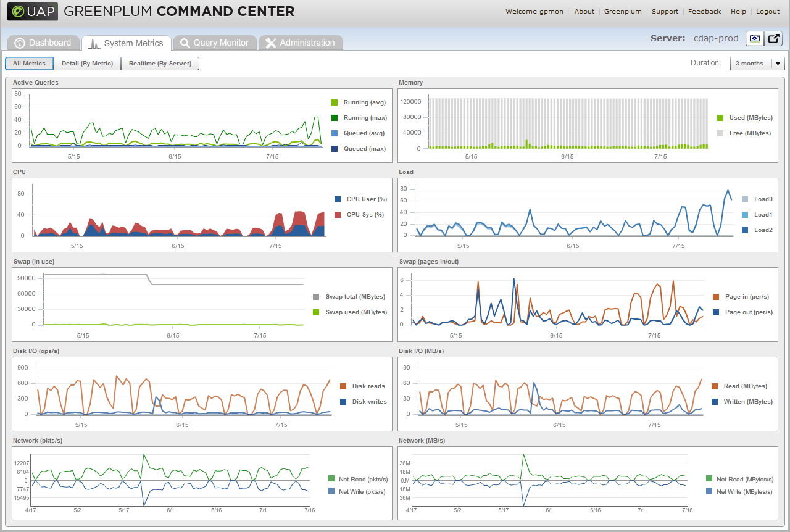
Task: Click the Net Read (MBytes/s) legend swatch
Action: pyautogui.click(x=710, y=478)
